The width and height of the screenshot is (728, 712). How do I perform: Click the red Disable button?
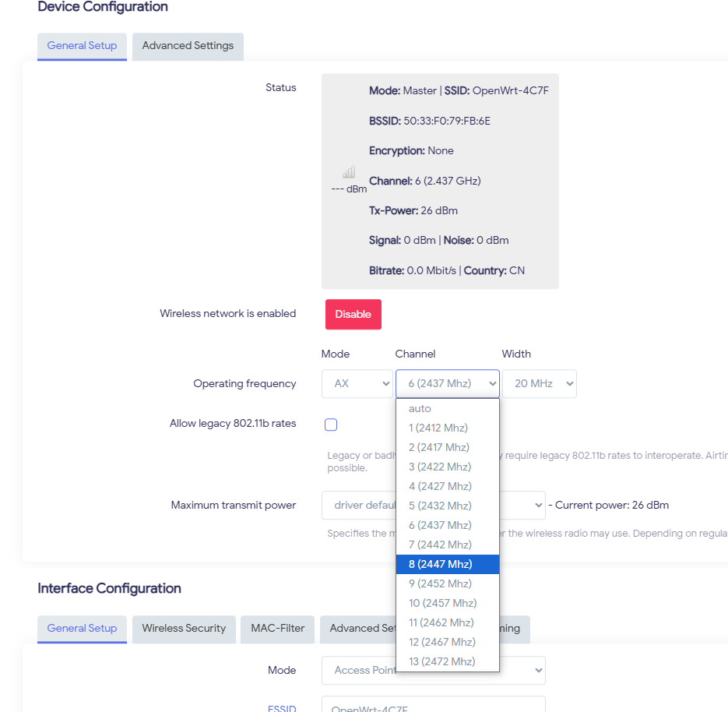coord(353,315)
